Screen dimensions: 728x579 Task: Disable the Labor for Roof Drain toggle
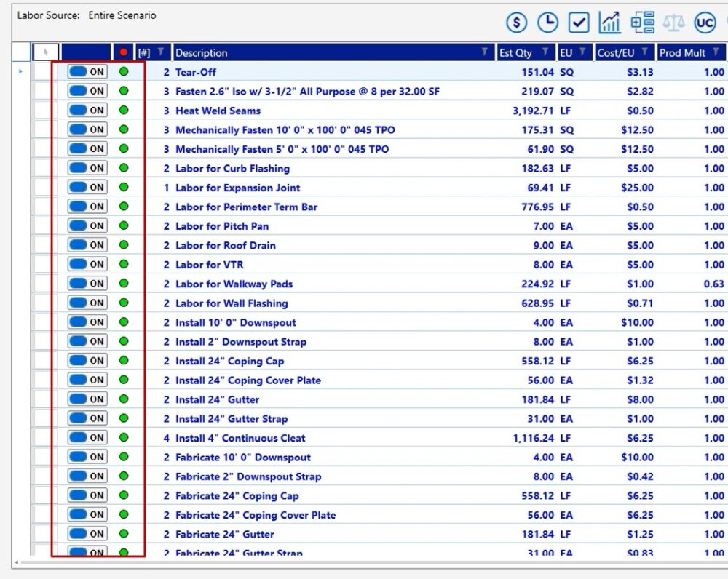click(87, 245)
